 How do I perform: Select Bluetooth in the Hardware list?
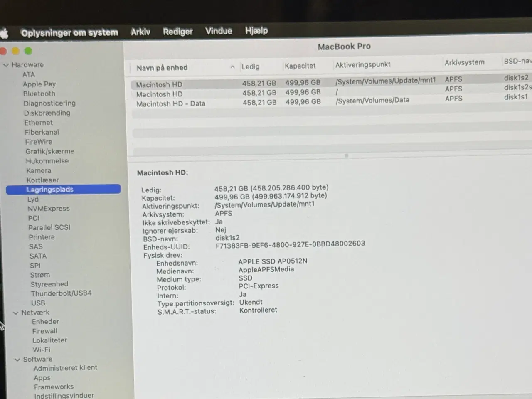coord(39,94)
